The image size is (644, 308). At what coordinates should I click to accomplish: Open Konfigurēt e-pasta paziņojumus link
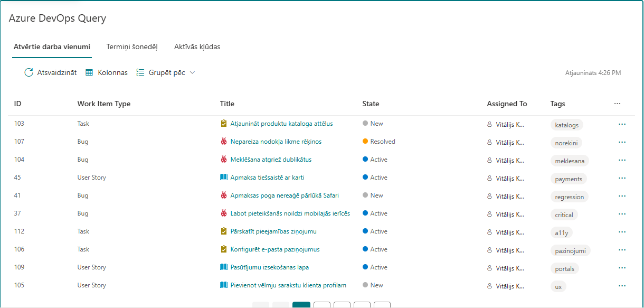point(275,249)
